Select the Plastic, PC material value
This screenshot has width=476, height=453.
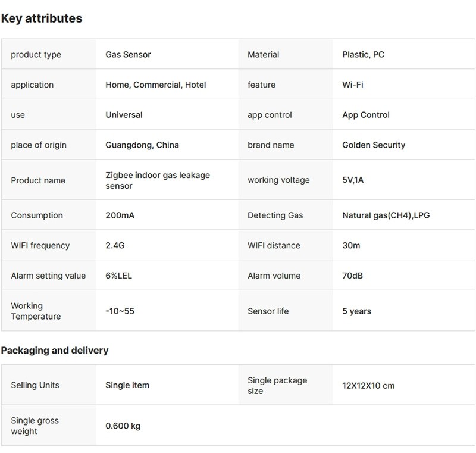[x=363, y=55]
